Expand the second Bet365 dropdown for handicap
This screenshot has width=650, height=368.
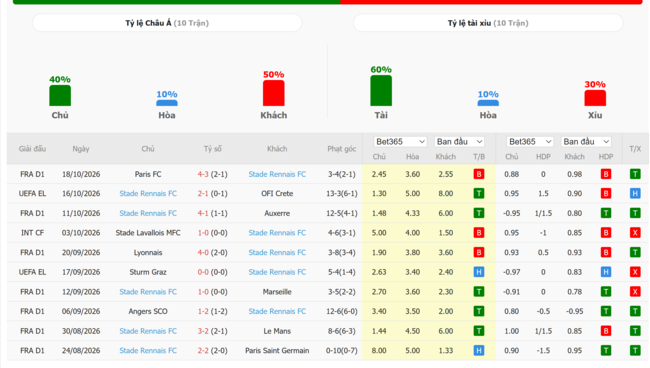tap(530, 142)
